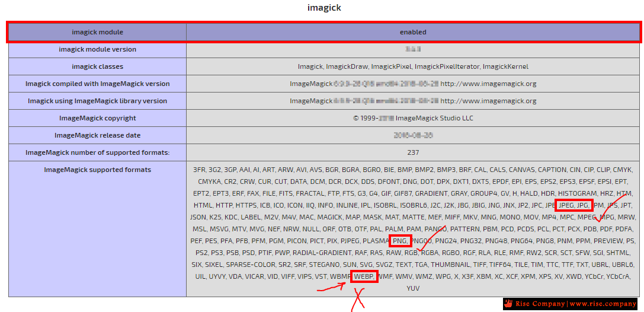Screen dimensions: 644x312
Task: Click the "ImageMagick supported formats" label
Action: [97, 170]
